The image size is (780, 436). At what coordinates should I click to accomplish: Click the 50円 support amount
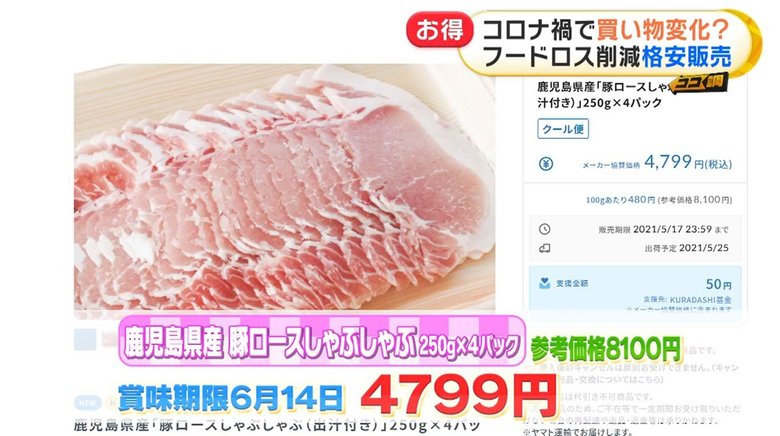pos(719,284)
